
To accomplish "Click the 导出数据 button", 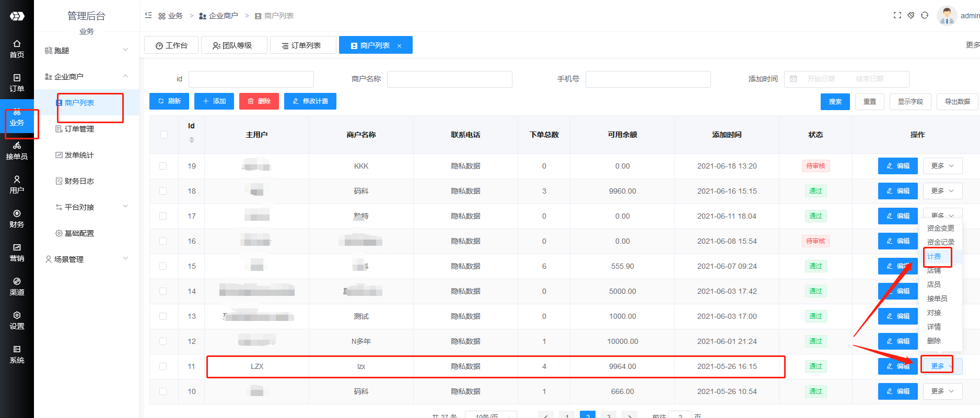I will pyautogui.click(x=958, y=102).
